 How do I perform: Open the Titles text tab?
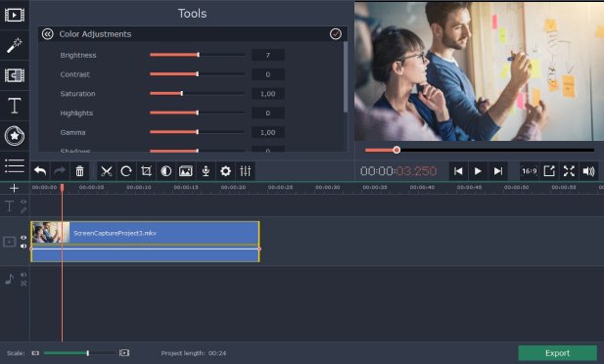(x=15, y=106)
